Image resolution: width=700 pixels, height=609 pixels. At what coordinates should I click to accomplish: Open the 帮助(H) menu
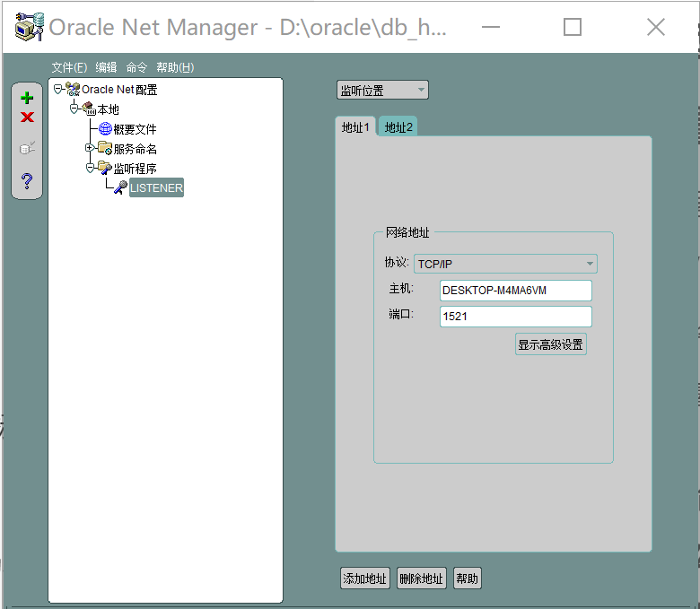pyautogui.click(x=175, y=67)
